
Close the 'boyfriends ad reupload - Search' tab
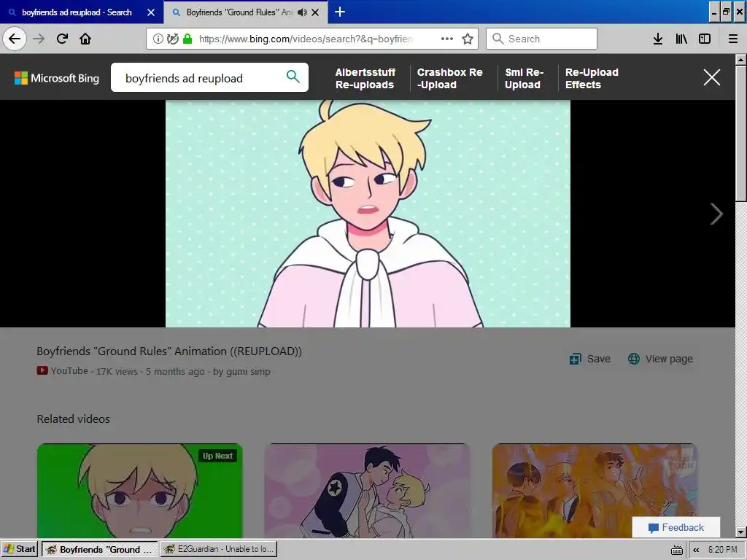pos(151,12)
